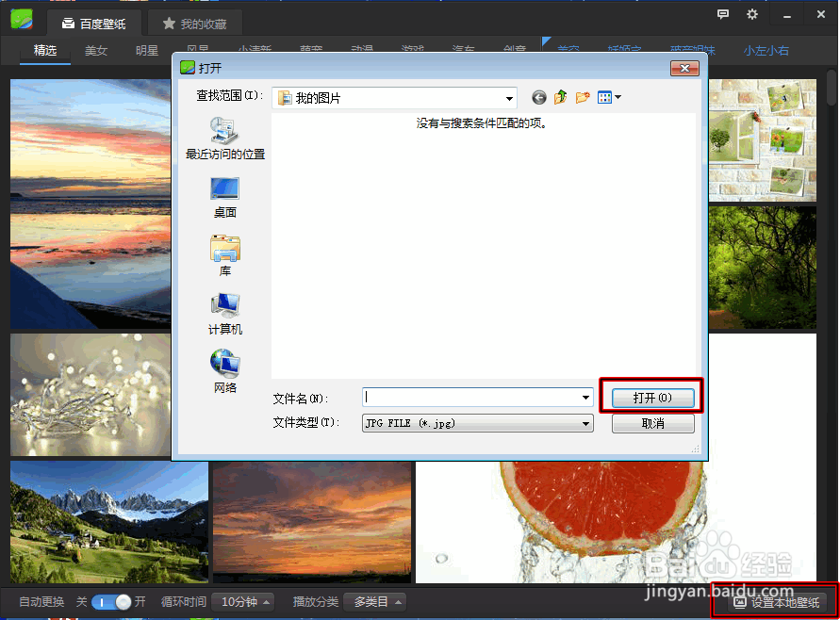Select 网络 in places sidebar
This screenshot has width=840, height=620.
pyautogui.click(x=225, y=372)
